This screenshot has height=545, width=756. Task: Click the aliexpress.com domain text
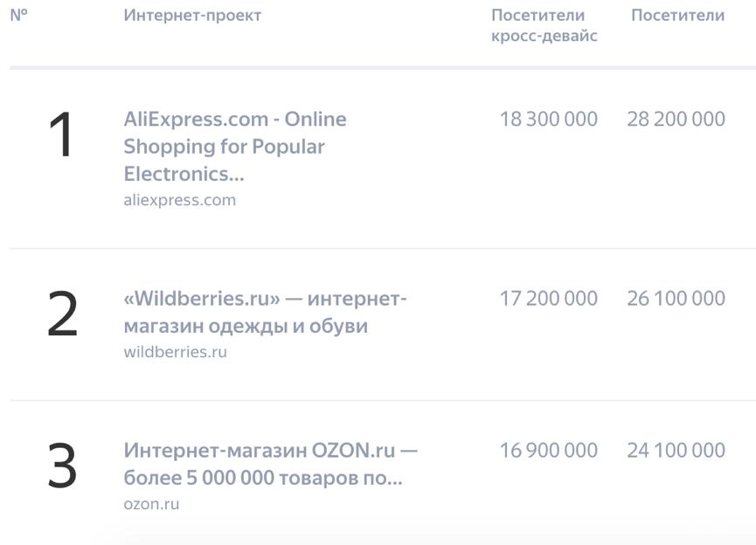click(179, 200)
